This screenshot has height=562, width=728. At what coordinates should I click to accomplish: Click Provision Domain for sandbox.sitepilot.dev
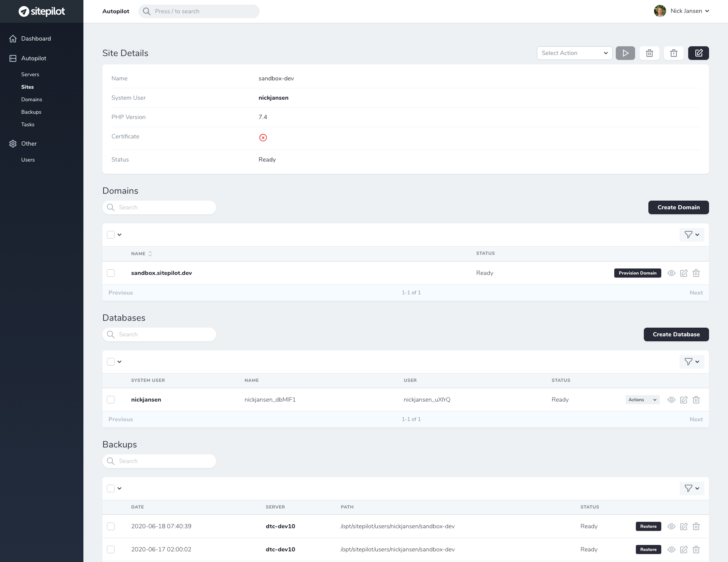[637, 273]
